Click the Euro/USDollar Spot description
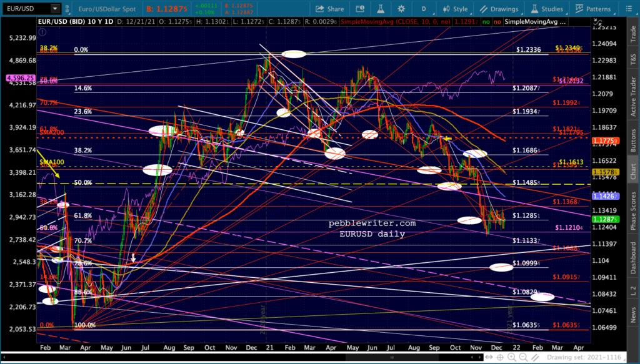This screenshot has height=364, width=640. click(x=107, y=9)
